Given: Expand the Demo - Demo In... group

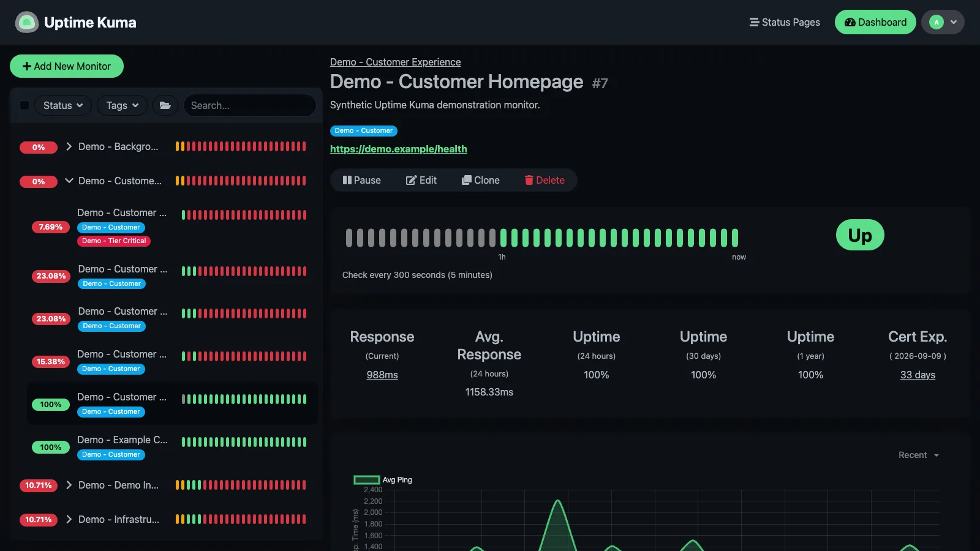Looking at the screenshot, I should [x=69, y=485].
